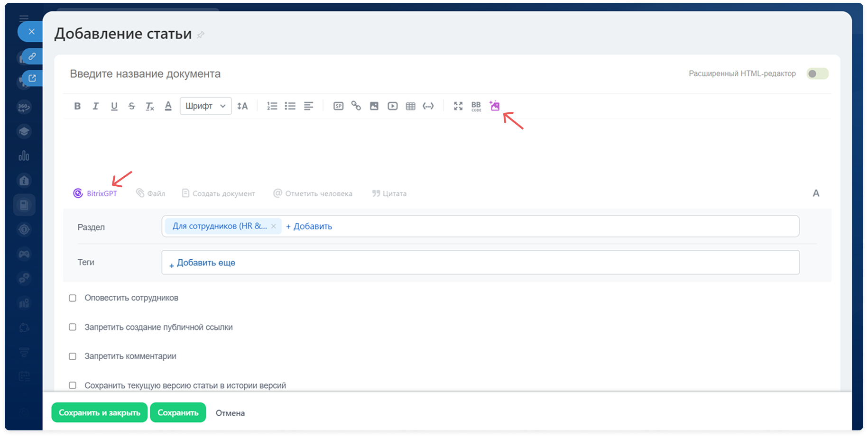
Task: Open the bar chart analytics sidebar icon
Action: 24,156
